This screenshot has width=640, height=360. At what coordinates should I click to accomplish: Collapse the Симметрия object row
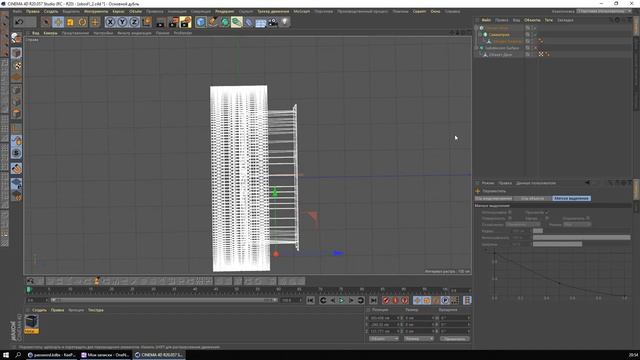tap(480, 35)
